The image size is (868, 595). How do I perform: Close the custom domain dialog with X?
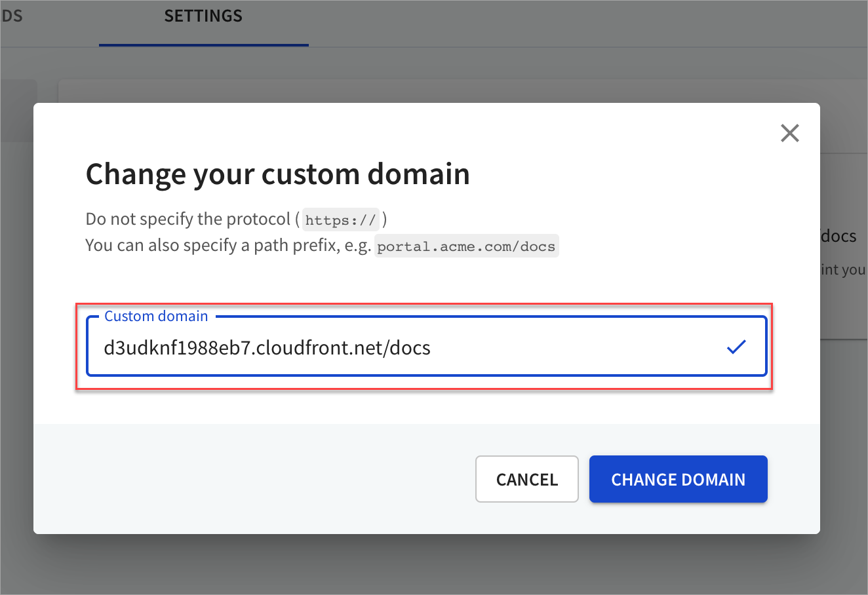790,133
